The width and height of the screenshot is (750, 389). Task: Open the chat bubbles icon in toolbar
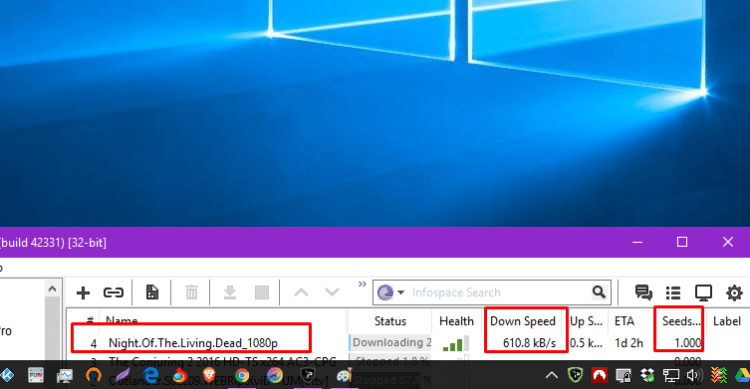643,292
